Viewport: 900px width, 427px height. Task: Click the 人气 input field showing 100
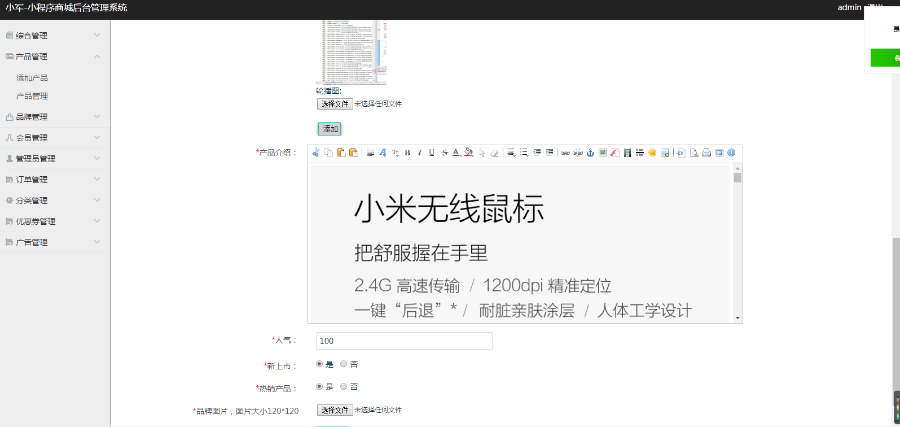tap(404, 341)
